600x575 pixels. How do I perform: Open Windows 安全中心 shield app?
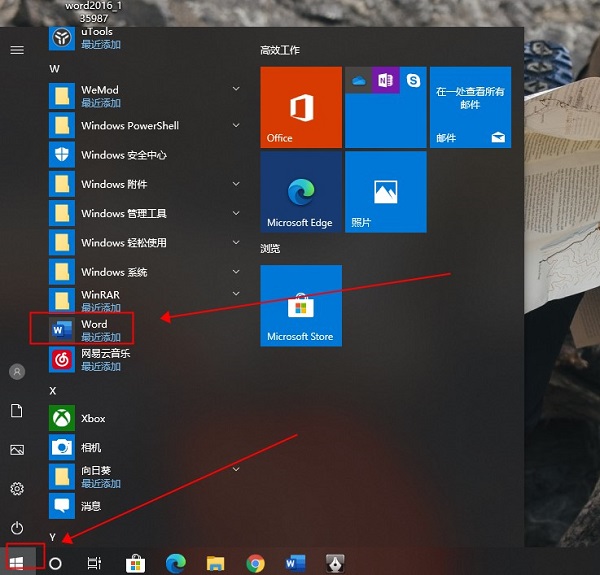144,155
